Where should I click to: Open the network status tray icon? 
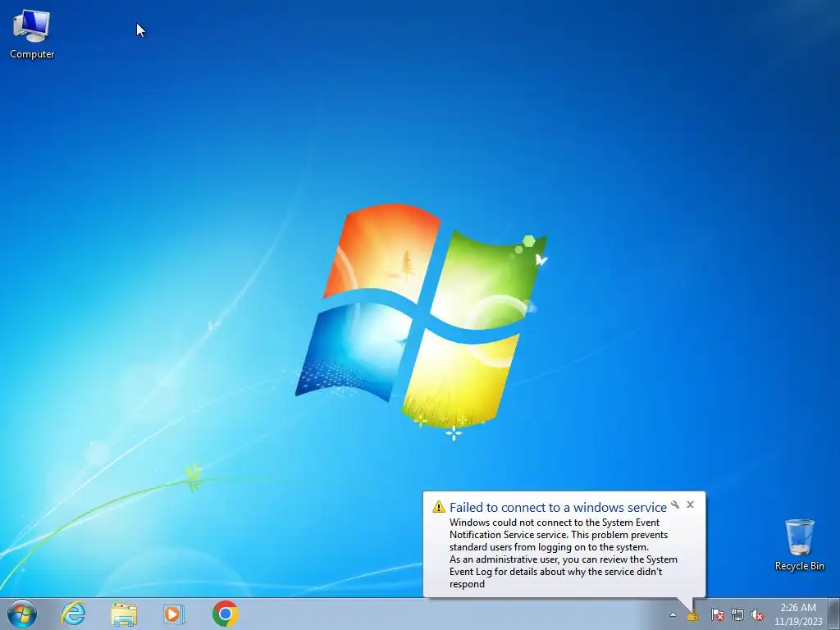click(x=737, y=615)
